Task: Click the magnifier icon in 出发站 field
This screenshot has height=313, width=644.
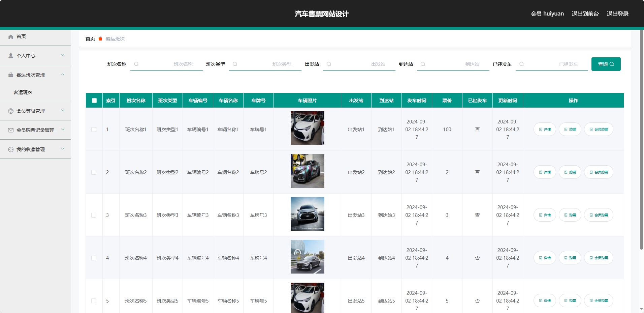Action: tap(329, 64)
